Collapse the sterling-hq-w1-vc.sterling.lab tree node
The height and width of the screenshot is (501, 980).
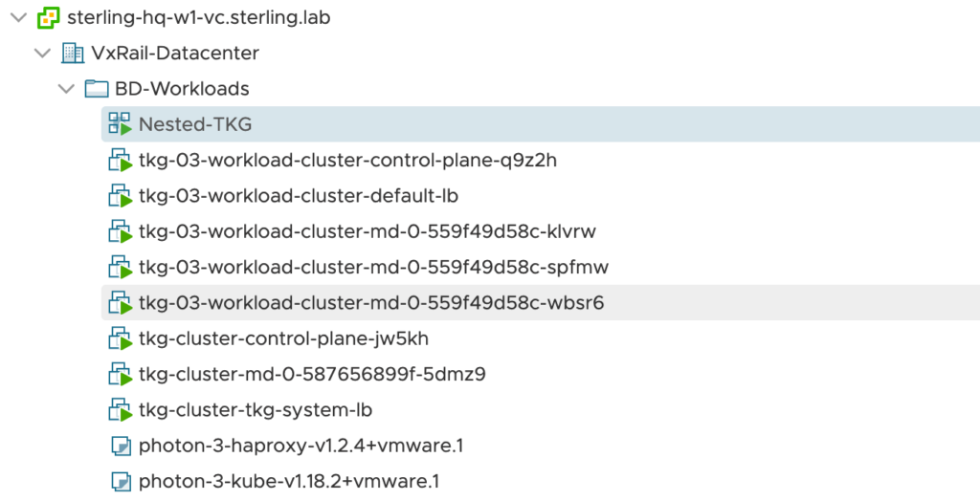click(18, 17)
